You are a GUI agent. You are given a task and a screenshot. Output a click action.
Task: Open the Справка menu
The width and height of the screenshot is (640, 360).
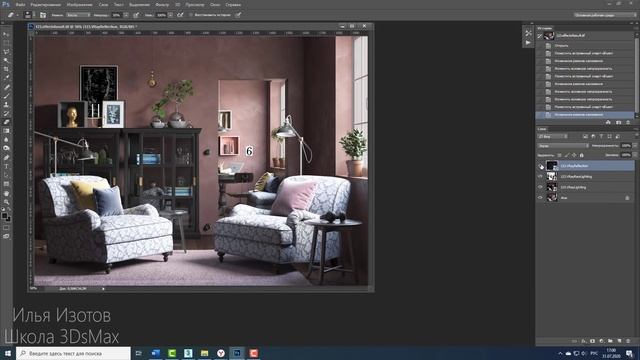coord(233,4)
